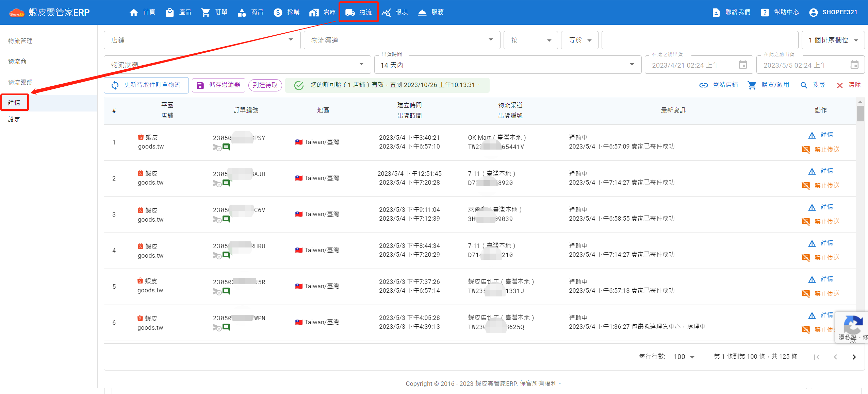Select 物流商 in the sidebar
The image size is (868, 394).
click(x=17, y=62)
